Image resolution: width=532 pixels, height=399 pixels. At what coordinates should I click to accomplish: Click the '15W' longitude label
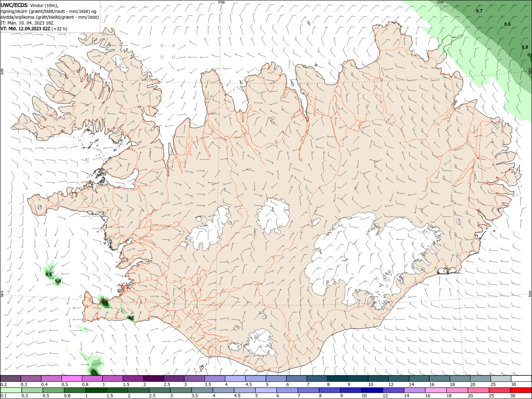[441, 2]
